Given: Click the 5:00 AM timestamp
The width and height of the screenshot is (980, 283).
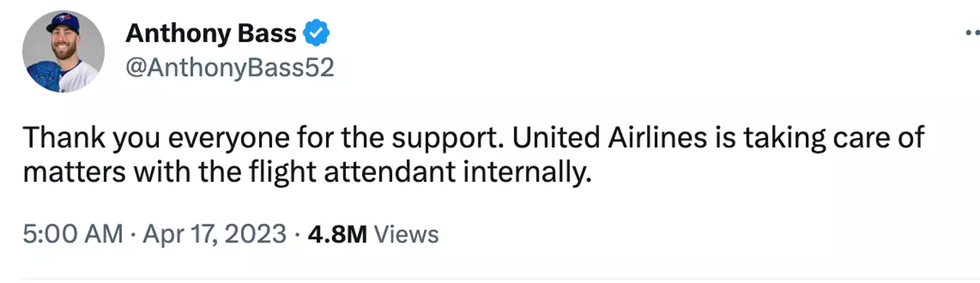Looking at the screenshot, I should click(x=73, y=234).
